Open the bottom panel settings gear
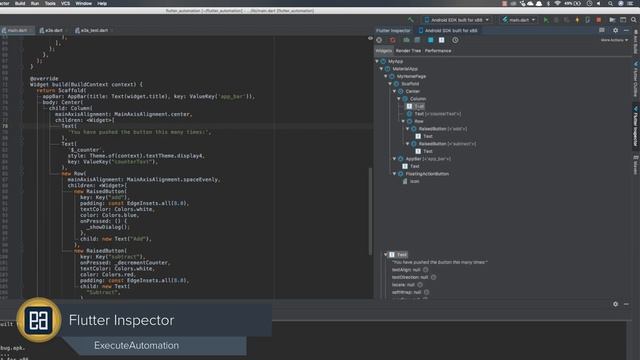The height and width of the screenshot is (360, 640). pyautogui.click(x=616, y=304)
